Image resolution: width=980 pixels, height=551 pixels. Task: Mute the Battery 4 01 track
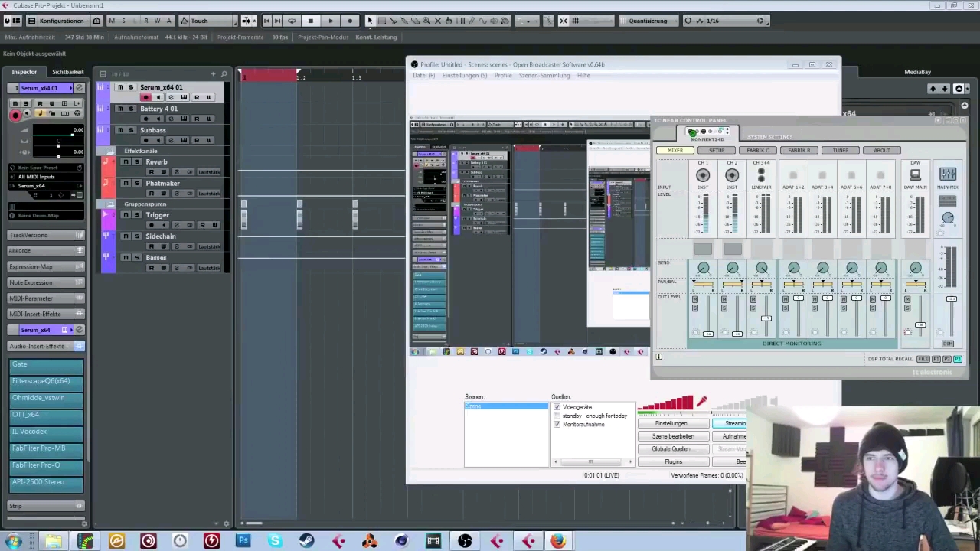(x=119, y=109)
